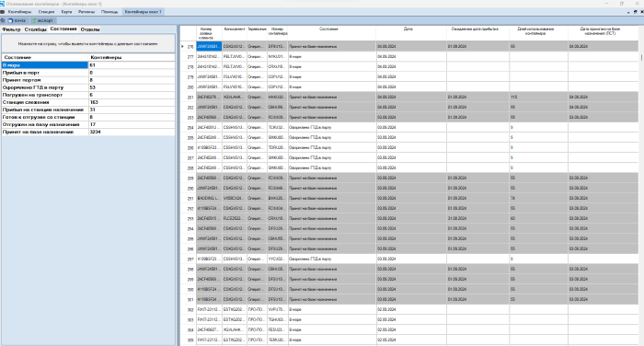The image size is (644, 346).
Task: Open the Контейнеры menu
Action: (x=19, y=12)
